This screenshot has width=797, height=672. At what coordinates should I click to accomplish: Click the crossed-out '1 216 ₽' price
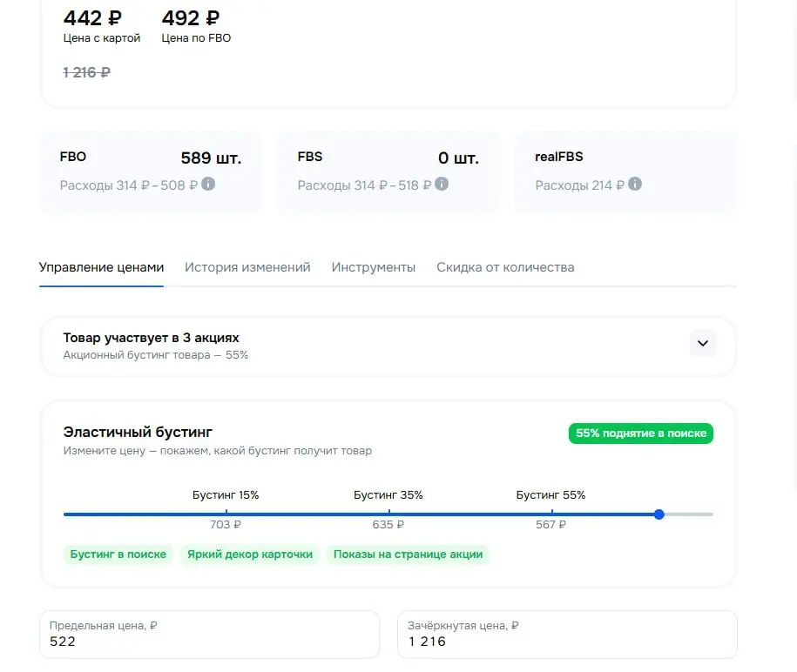tap(86, 72)
